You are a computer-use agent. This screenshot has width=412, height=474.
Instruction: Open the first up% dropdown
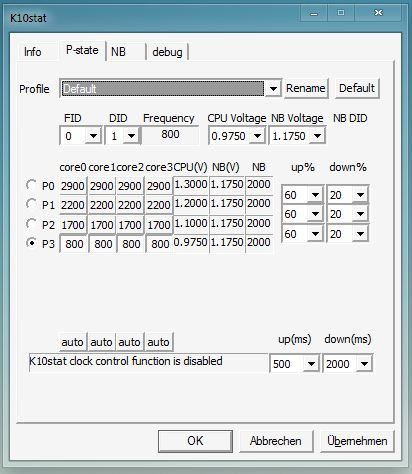tap(315, 194)
